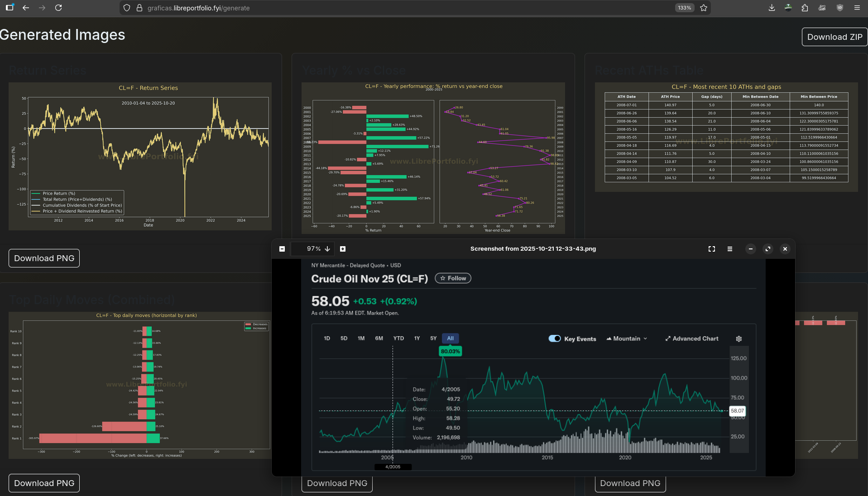Click the tracking protection shield icon
The height and width of the screenshot is (496, 868).
coord(127,8)
